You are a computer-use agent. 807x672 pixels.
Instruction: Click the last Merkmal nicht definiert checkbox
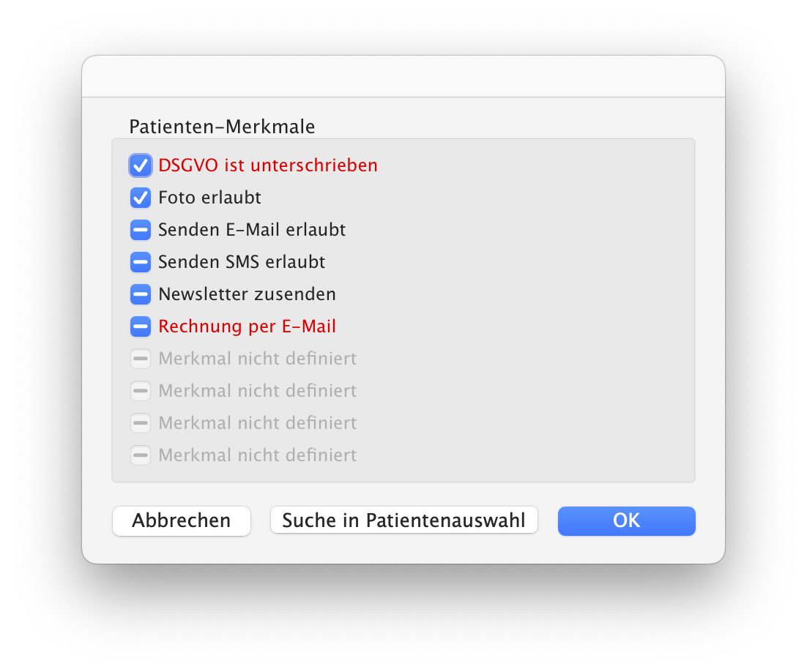tap(141, 455)
